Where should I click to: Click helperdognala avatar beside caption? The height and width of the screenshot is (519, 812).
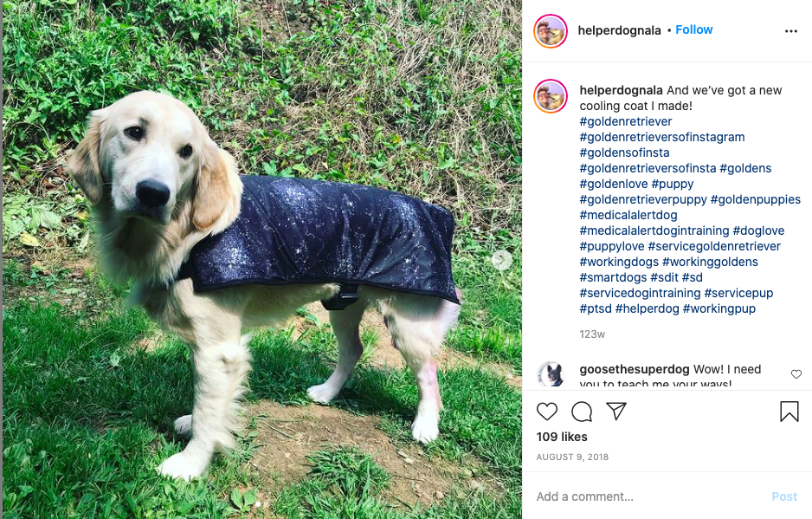point(551,96)
